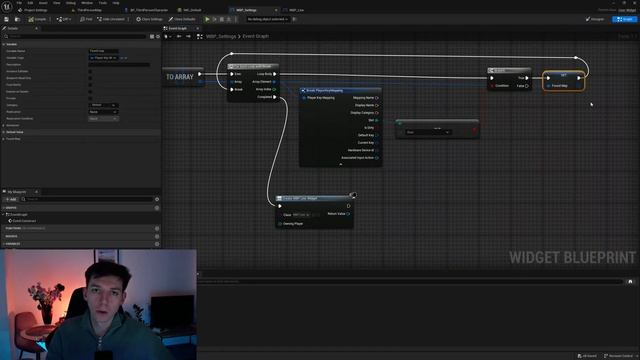This screenshot has height=360, width=640.
Task: Add a new graph with plus icon
Action: [157, 208]
